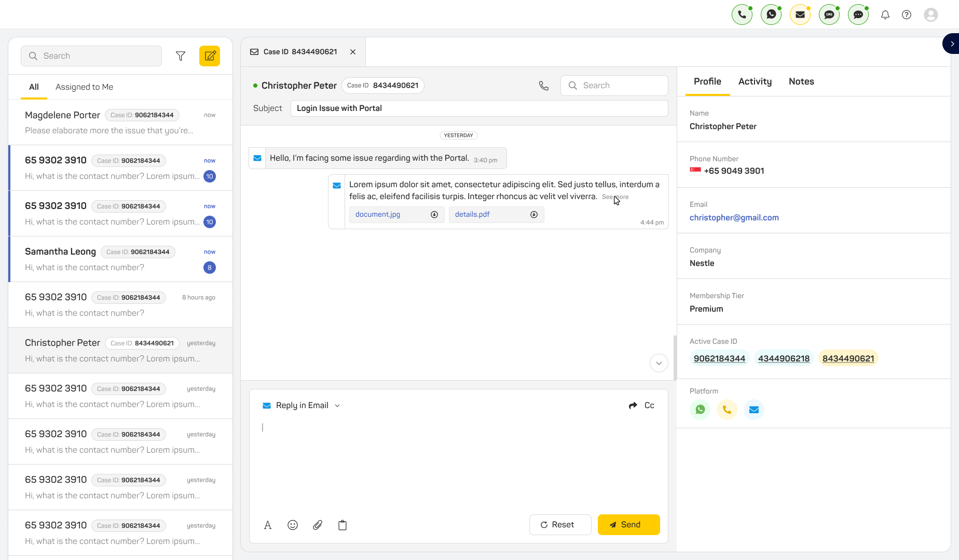
Task: Close the Case ID 8434490621 tab
Action: click(x=353, y=52)
